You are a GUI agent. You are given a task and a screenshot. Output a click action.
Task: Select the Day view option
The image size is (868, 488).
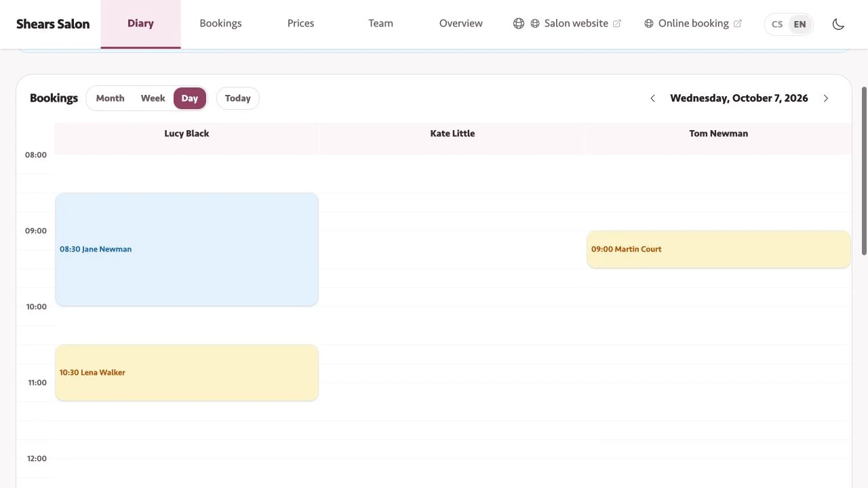[x=190, y=98]
